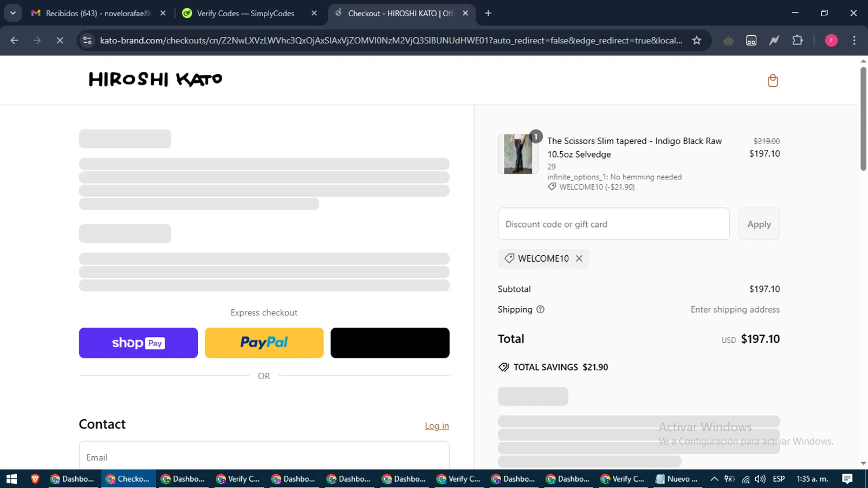Click the black express checkout button
Viewport: 868px width, 488px height.
pyautogui.click(x=390, y=343)
